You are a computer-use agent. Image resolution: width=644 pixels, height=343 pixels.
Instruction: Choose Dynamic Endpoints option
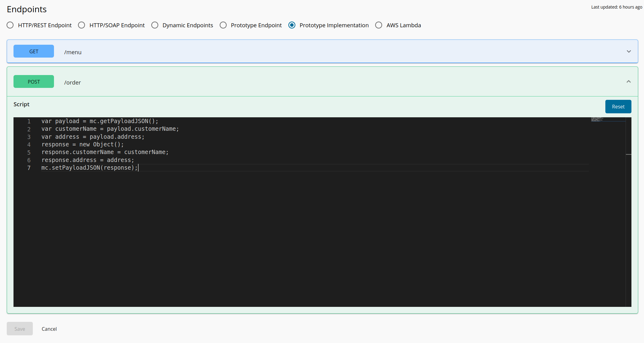coord(155,25)
